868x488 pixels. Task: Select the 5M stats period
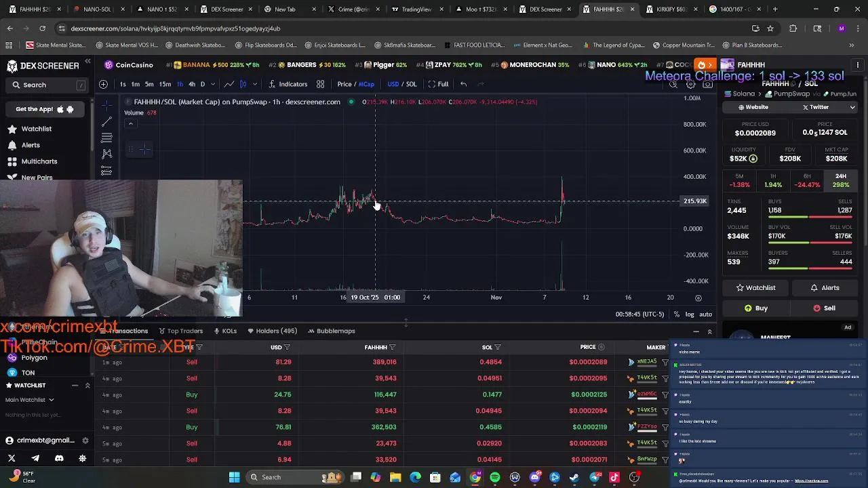[x=739, y=180]
